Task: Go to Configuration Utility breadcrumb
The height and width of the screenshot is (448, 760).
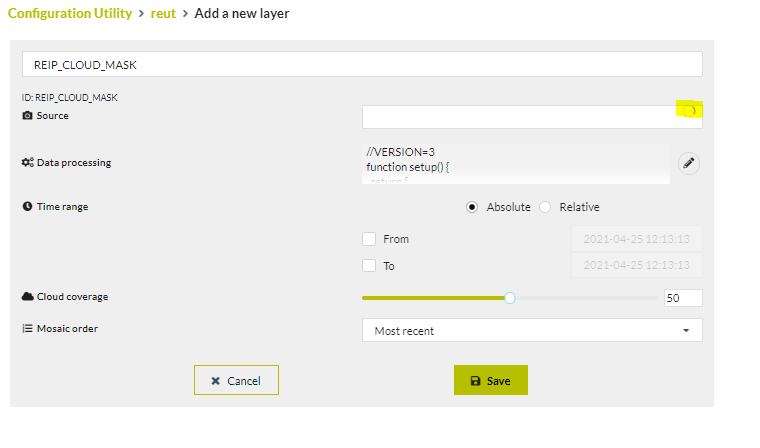Action: (x=70, y=13)
